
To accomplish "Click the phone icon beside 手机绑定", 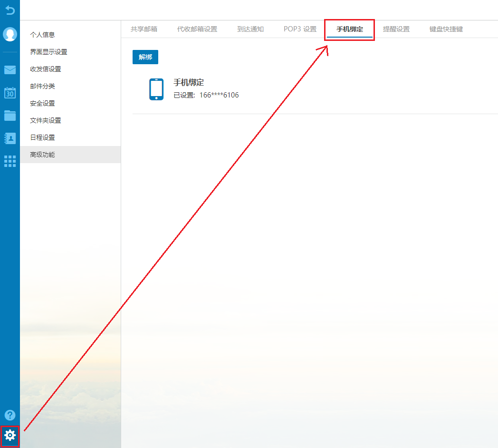I will 156,89.
